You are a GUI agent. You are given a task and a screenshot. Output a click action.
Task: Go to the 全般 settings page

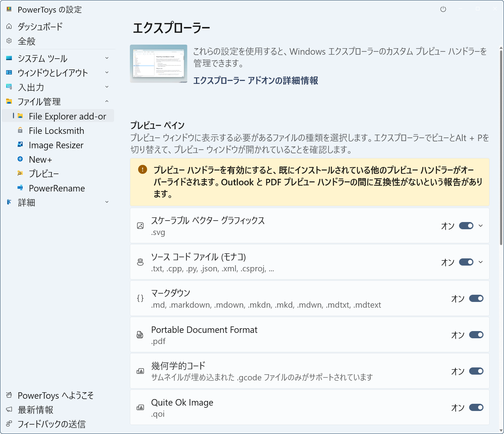click(x=58, y=41)
